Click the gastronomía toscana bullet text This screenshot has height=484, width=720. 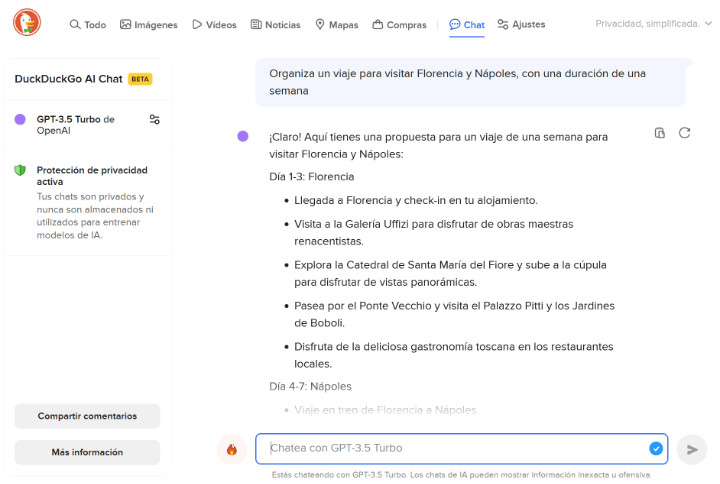click(x=454, y=355)
